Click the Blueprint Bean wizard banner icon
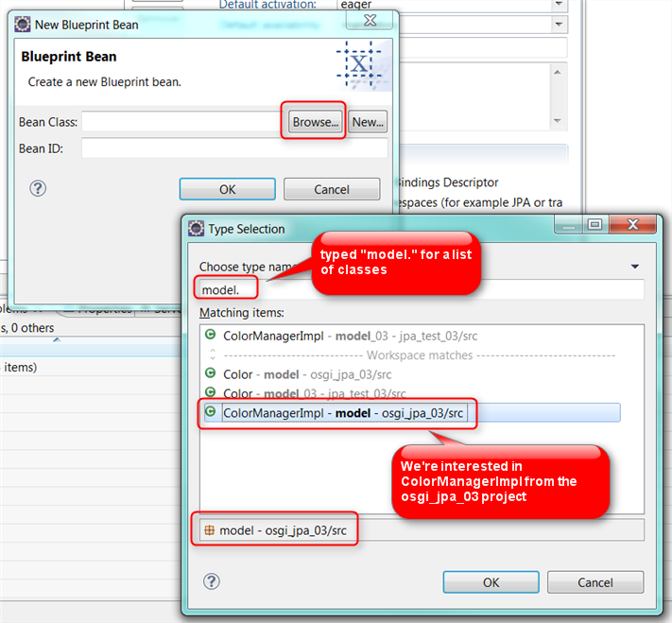This screenshot has width=672, height=623. (358, 64)
